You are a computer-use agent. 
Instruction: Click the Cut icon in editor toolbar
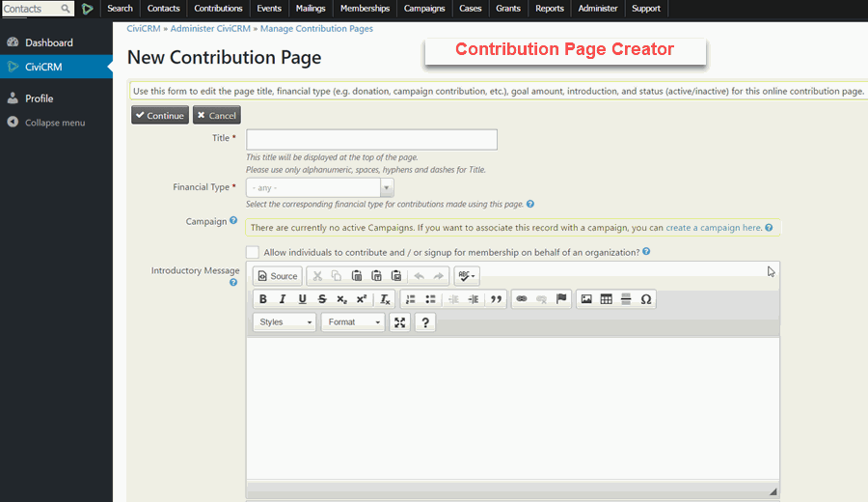[x=317, y=276]
